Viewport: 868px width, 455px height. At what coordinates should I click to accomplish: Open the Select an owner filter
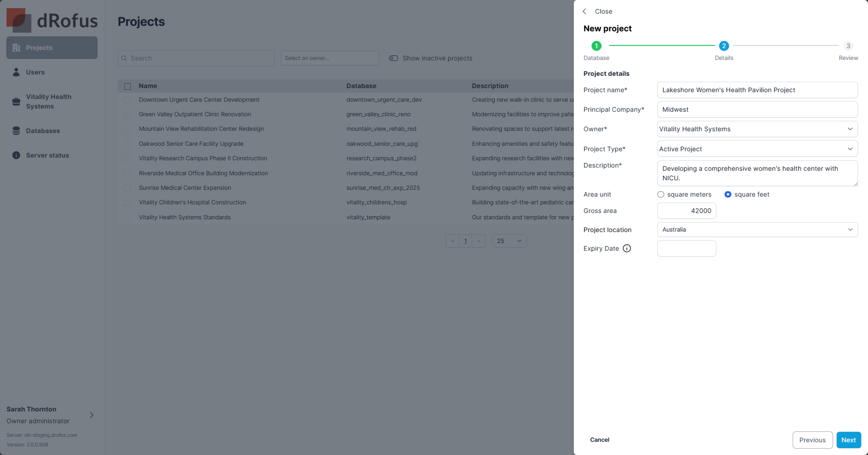330,58
